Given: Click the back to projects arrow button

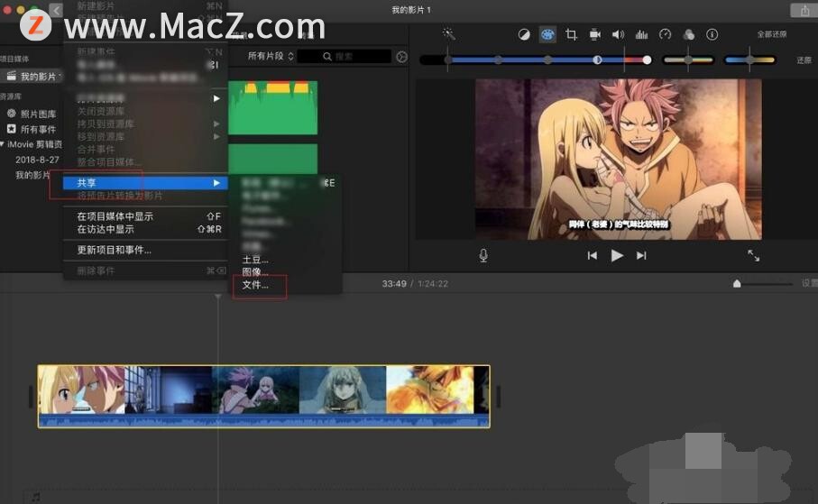Looking at the screenshot, I should (x=56, y=10).
